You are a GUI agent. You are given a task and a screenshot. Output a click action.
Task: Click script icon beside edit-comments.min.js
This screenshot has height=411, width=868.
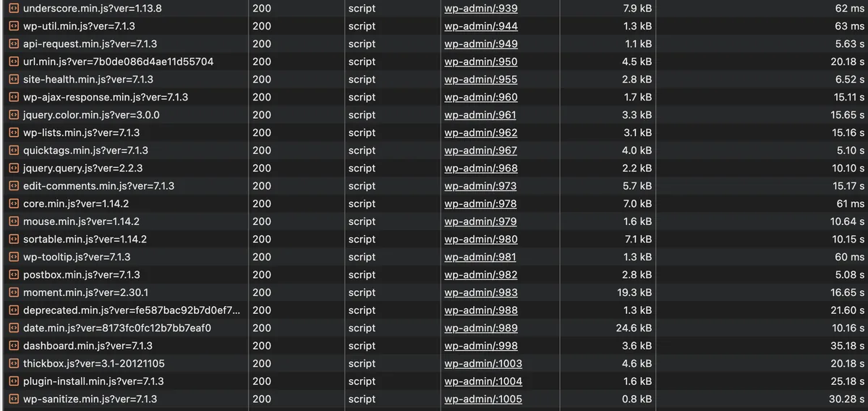pyautogui.click(x=13, y=186)
